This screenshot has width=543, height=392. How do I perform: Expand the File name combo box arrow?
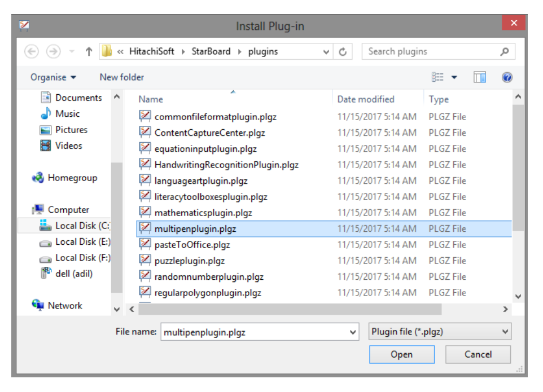point(353,332)
